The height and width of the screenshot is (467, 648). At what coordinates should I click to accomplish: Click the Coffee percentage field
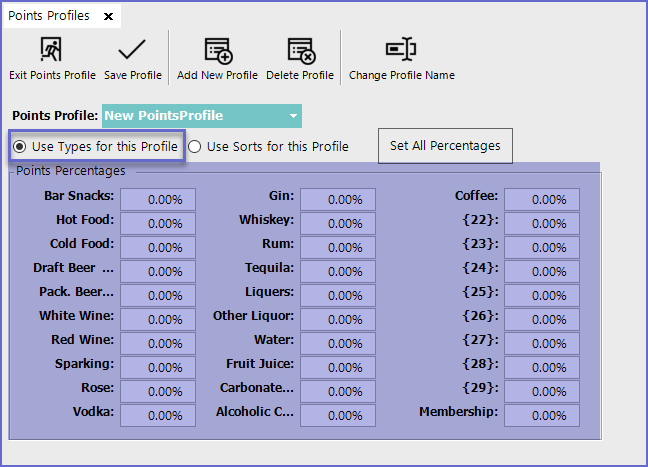point(541,199)
